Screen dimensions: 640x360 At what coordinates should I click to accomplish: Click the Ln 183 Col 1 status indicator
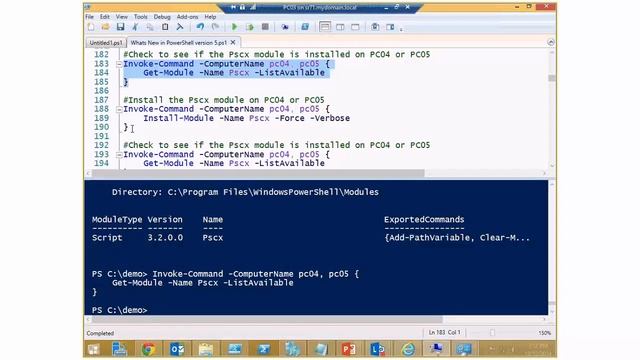444,333
